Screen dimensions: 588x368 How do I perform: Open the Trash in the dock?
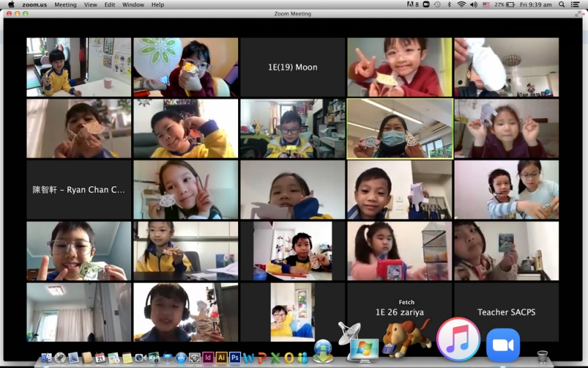(542, 357)
